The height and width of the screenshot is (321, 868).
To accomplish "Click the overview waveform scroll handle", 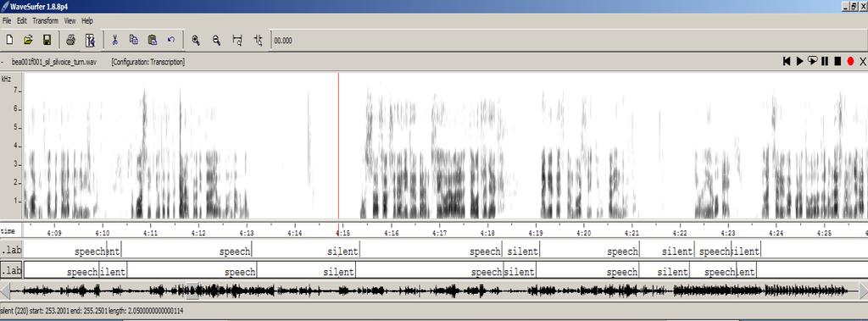I will 192,290.
